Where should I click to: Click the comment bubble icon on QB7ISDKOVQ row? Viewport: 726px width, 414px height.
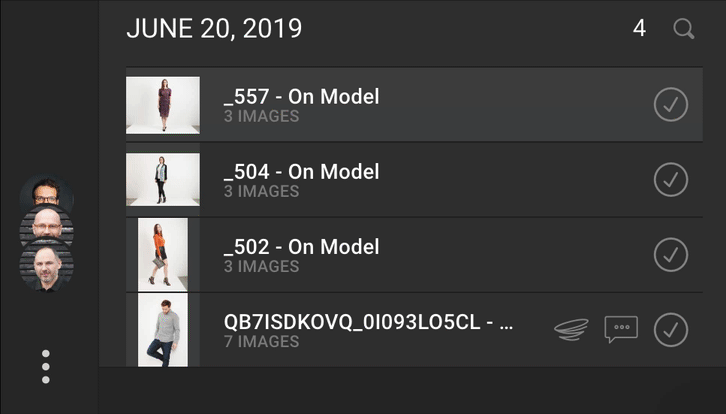point(620,329)
